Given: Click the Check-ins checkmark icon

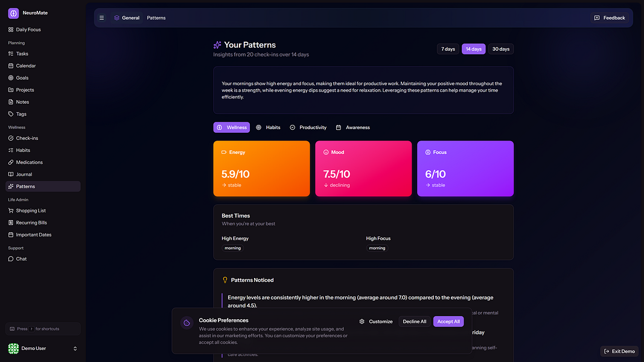Looking at the screenshot, I should pos(11,138).
